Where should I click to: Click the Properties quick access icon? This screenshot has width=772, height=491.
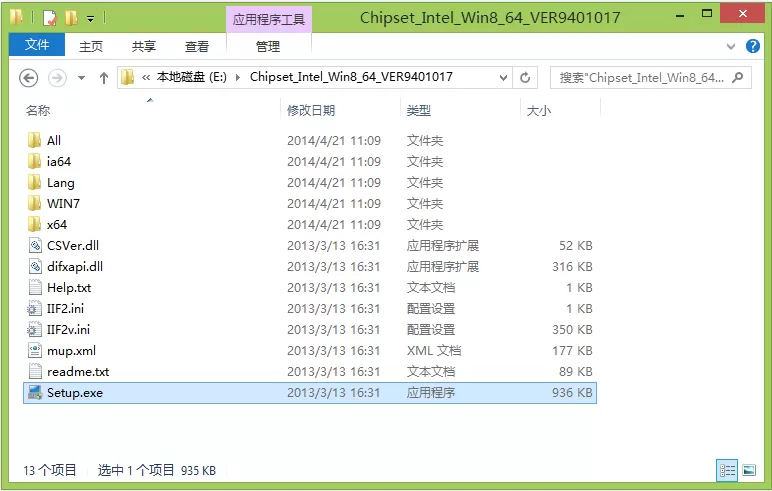(50, 19)
